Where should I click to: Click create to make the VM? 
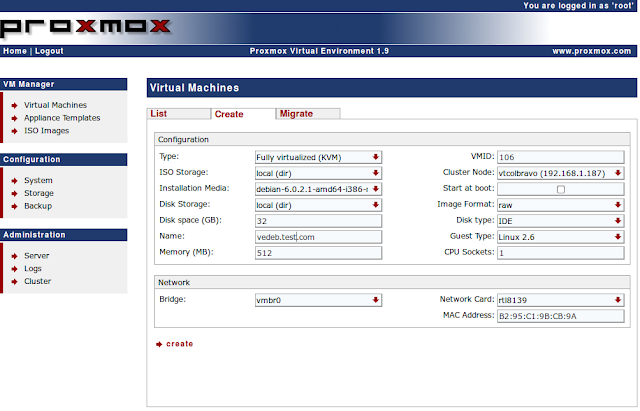click(180, 344)
